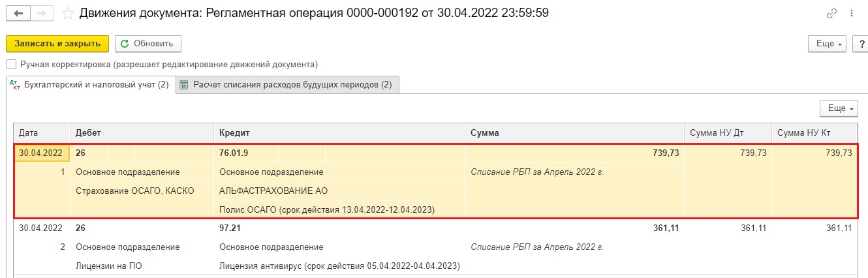Open help with the question mark button

pyautogui.click(x=861, y=44)
